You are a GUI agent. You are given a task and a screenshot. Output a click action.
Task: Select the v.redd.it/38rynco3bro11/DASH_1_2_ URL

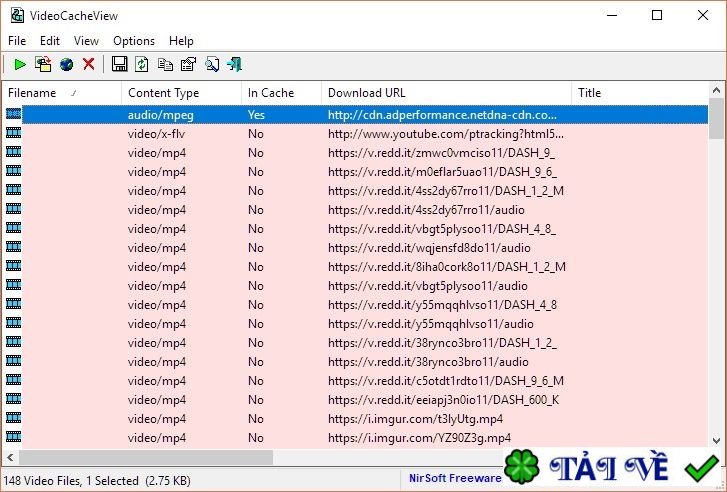(x=442, y=343)
